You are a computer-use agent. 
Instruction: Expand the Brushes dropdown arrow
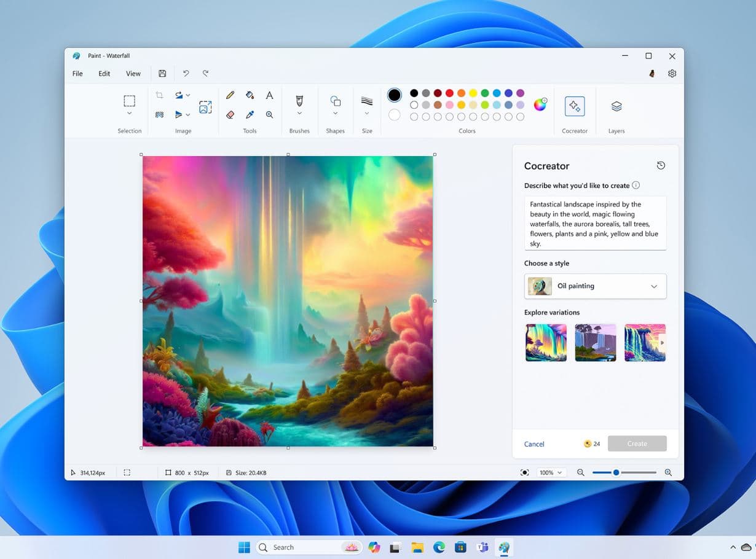coord(299,113)
